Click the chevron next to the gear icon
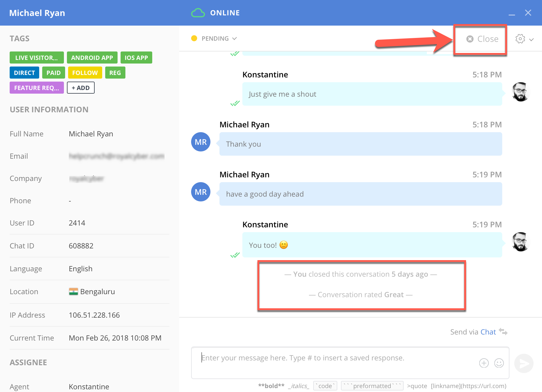This screenshot has width=542, height=392. click(x=531, y=39)
